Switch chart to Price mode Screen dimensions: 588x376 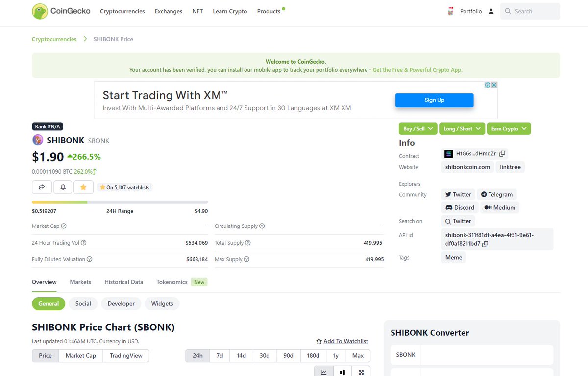point(46,356)
